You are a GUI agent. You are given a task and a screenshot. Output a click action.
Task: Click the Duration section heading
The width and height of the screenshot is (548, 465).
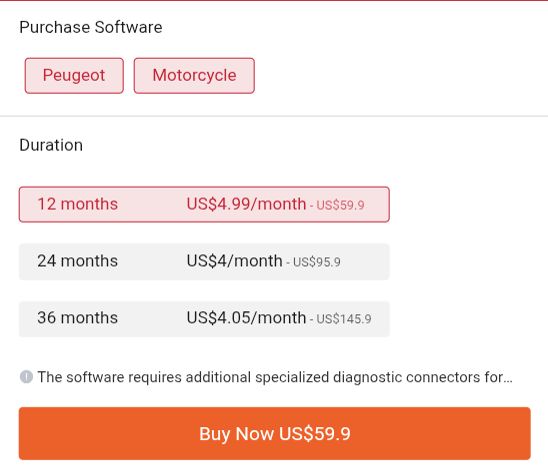pos(51,145)
